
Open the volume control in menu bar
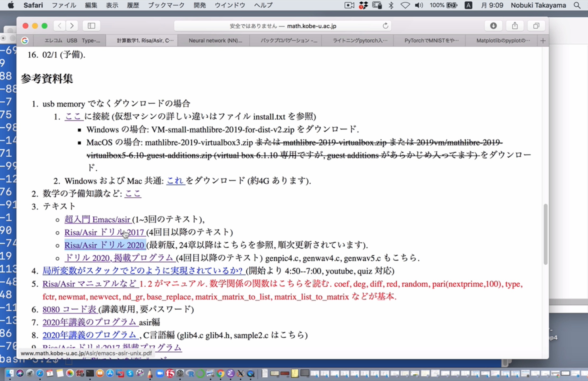(419, 5)
